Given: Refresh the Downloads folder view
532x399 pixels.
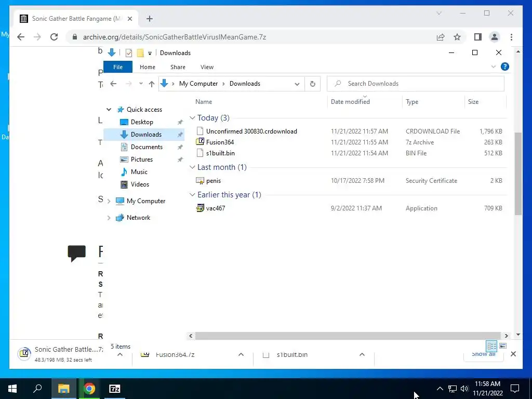Looking at the screenshot, I should (x=312, y=84).
